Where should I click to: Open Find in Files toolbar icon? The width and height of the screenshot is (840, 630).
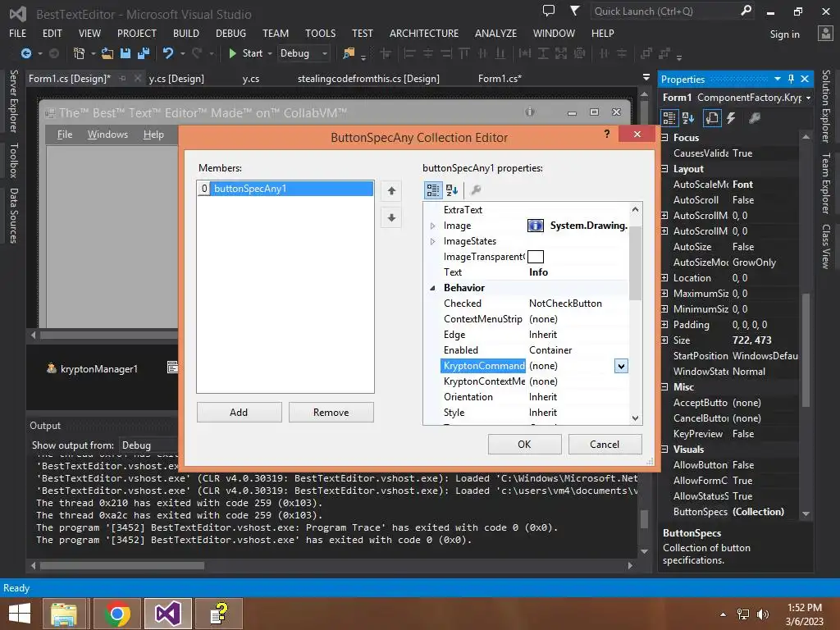tap(349, 53)
